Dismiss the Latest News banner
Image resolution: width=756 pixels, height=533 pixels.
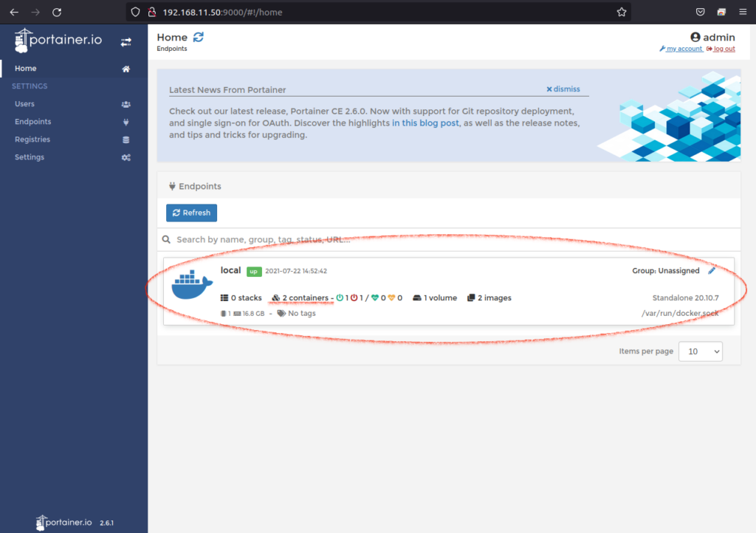563,89
